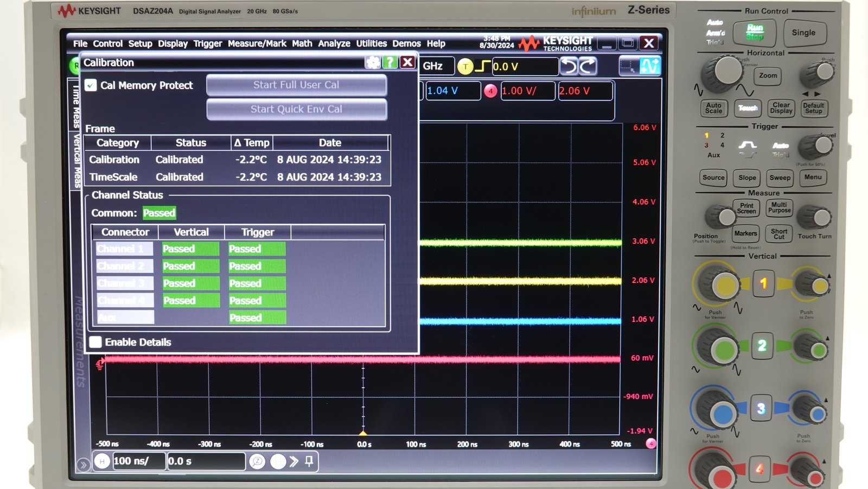
Task: Open the File menu
Action: [80, 43]
